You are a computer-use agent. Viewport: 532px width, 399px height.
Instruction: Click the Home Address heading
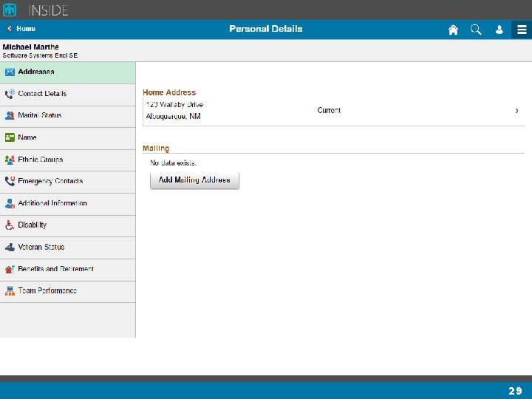(x=169, y=92)
